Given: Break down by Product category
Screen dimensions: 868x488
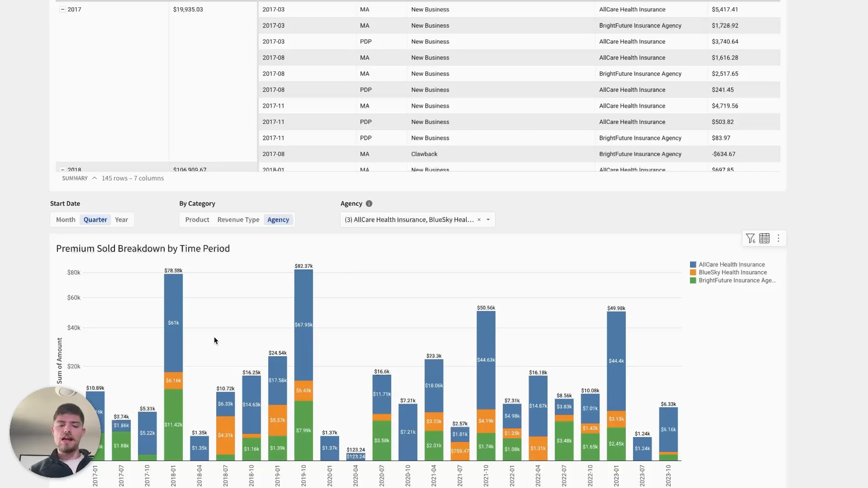Looking at the screenshot, I should click(x=197, y=220).
